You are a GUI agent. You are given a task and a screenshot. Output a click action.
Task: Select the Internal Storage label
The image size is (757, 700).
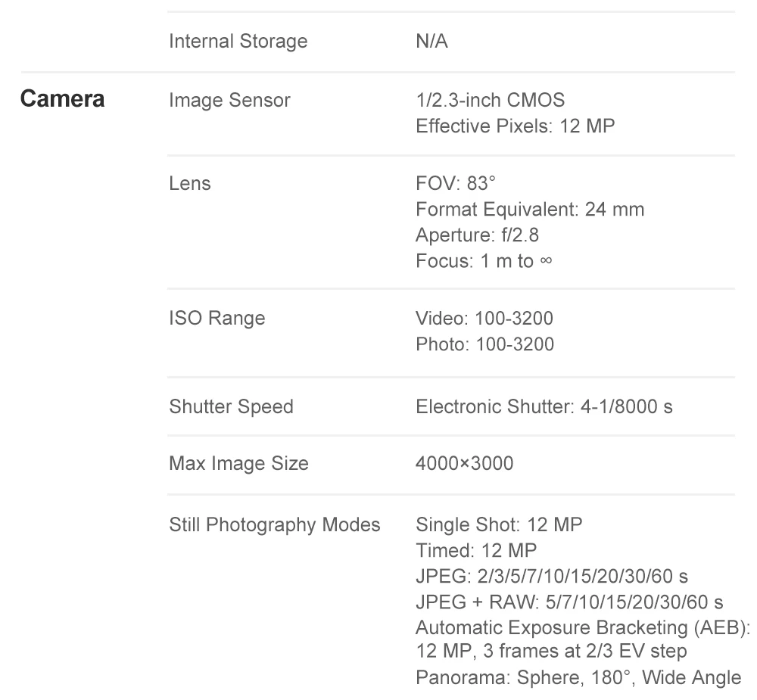pos(238,42)
